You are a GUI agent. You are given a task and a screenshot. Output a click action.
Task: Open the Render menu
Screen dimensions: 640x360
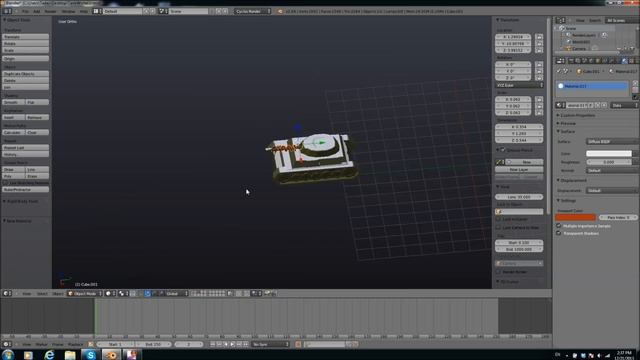click(51, 11)
